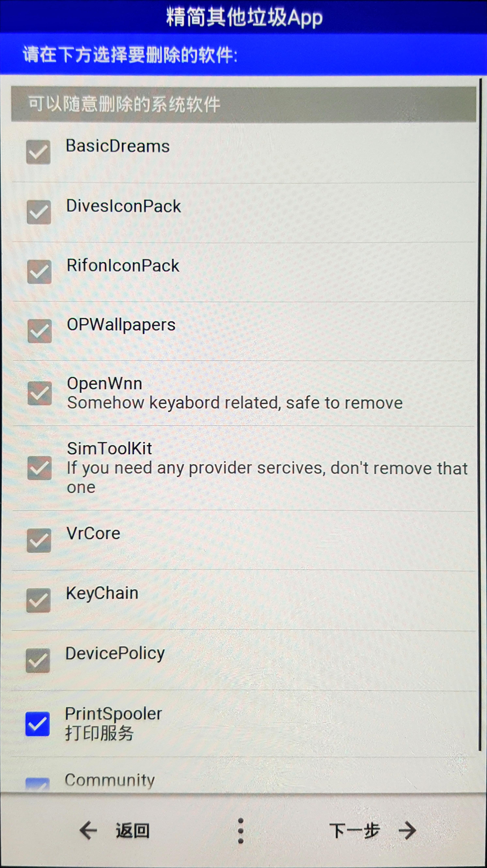Toggle the DivesIconPack checkbox
This screenshot has width=487, height=868.
click(39, 212)
